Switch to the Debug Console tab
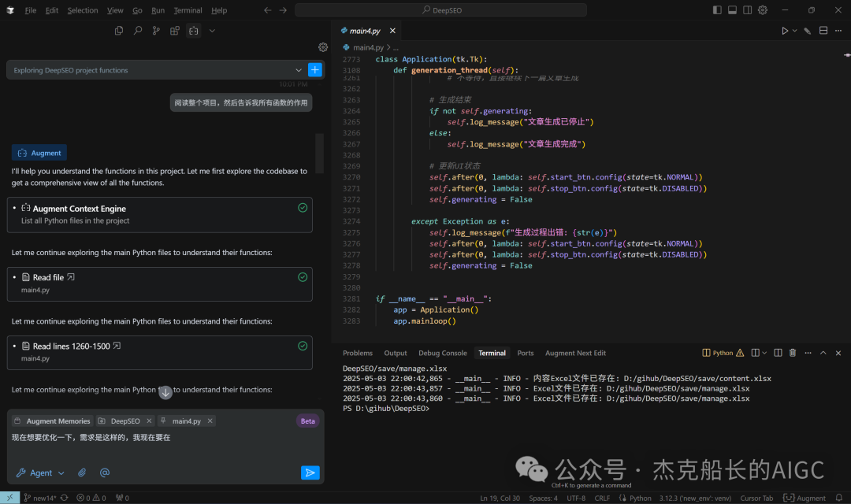This screenshot has height=504, width=851. click(x=442, y=353)
